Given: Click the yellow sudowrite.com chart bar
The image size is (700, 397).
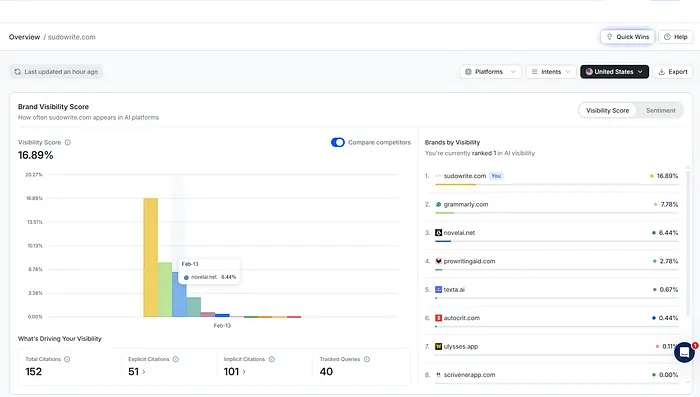Looking at the screenshot, I should pyautogui.click(x=150, y=257).
